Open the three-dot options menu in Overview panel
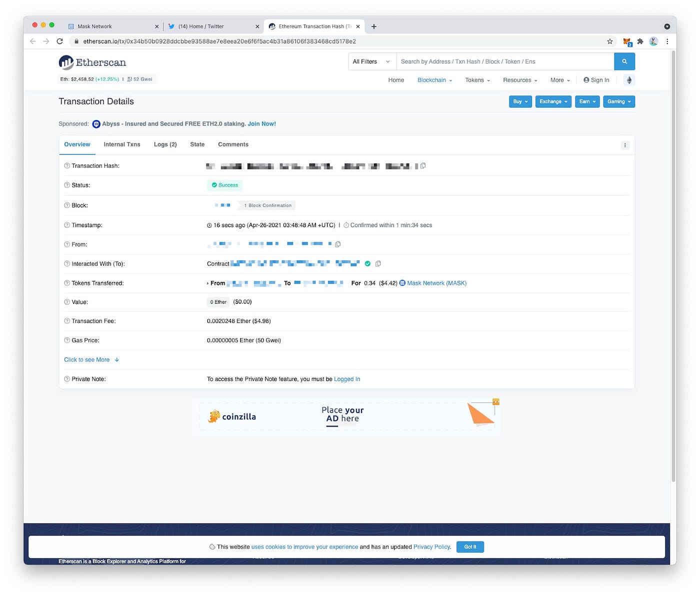 (625, 145)
